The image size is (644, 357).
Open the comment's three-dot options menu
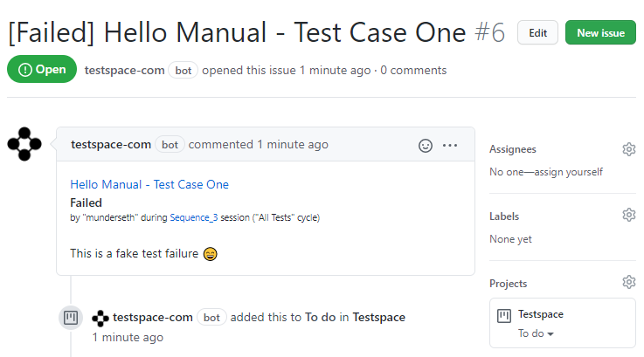(450, 145)
